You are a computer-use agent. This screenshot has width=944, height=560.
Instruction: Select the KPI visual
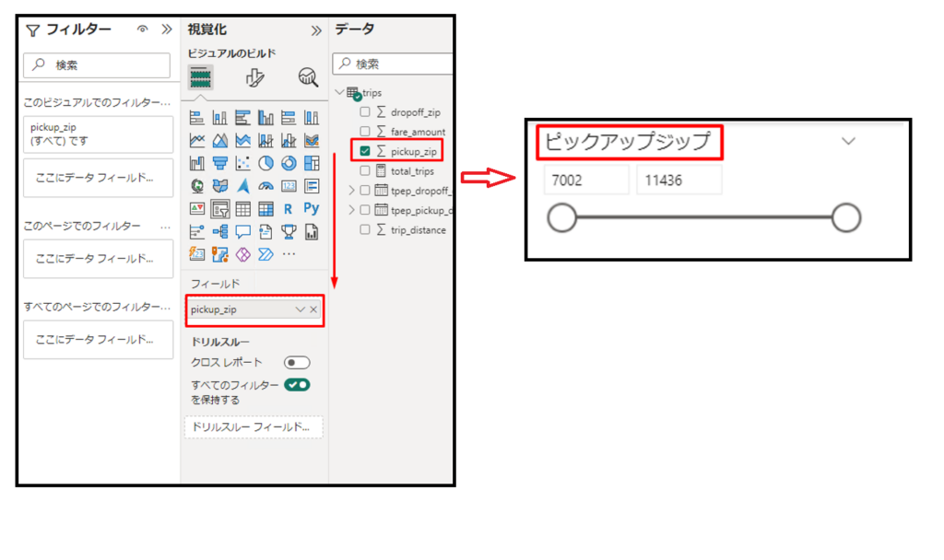tap(197, 209)
